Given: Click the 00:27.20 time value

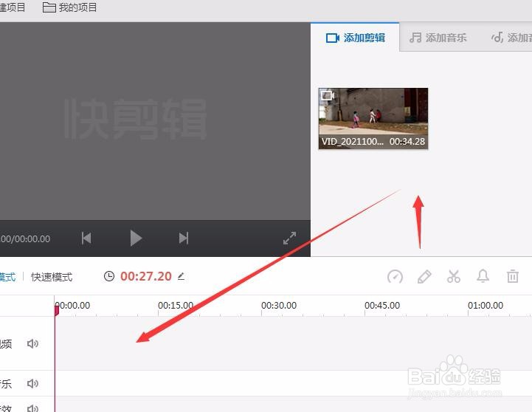Looking at the screenshot, I should pos(146,276).
